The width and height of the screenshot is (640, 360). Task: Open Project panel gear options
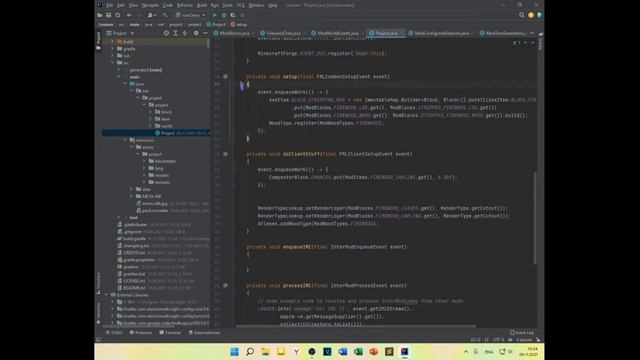click(x=196, y=33)
